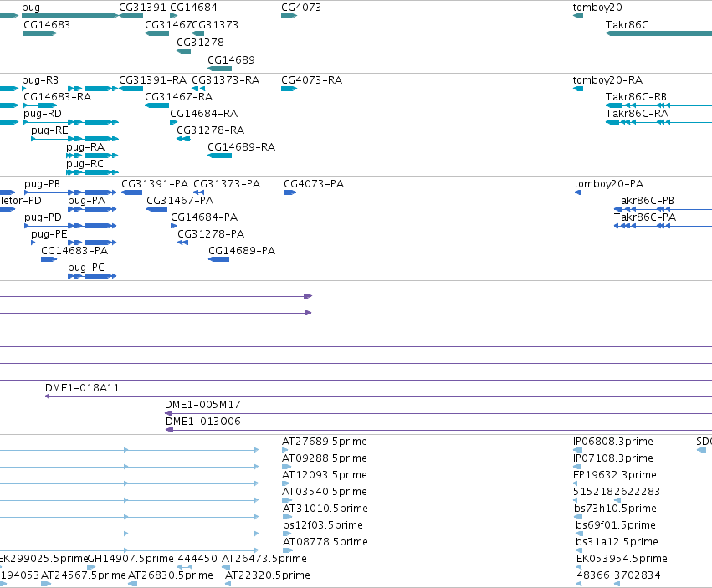This screenshot has width=712, height=588.
Task: Select transcript label pug-RE
Action: (49, 130)
